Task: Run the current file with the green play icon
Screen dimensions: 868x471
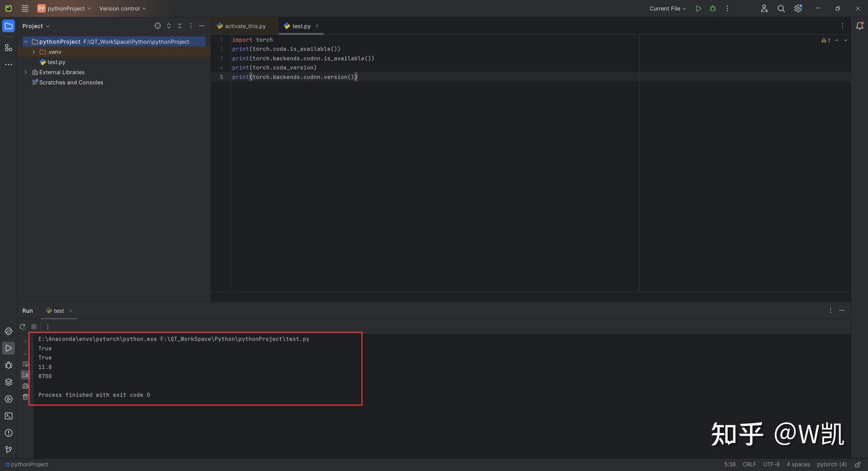Action: (x=698, y=8)
